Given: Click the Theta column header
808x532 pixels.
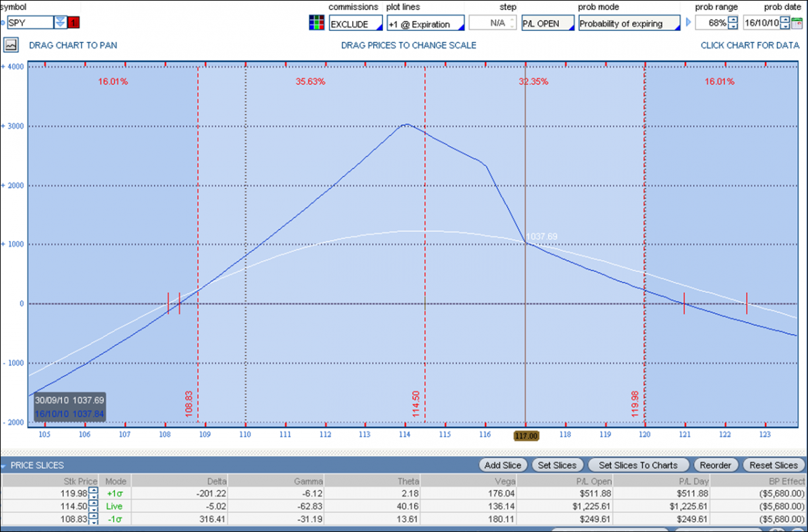Looking at the screenshot, I should [373, 481].
